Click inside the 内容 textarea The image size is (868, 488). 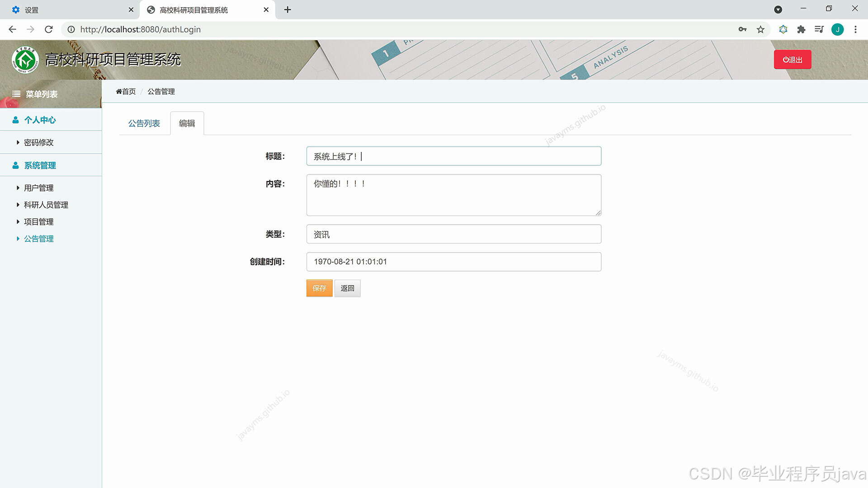(453, 195)
